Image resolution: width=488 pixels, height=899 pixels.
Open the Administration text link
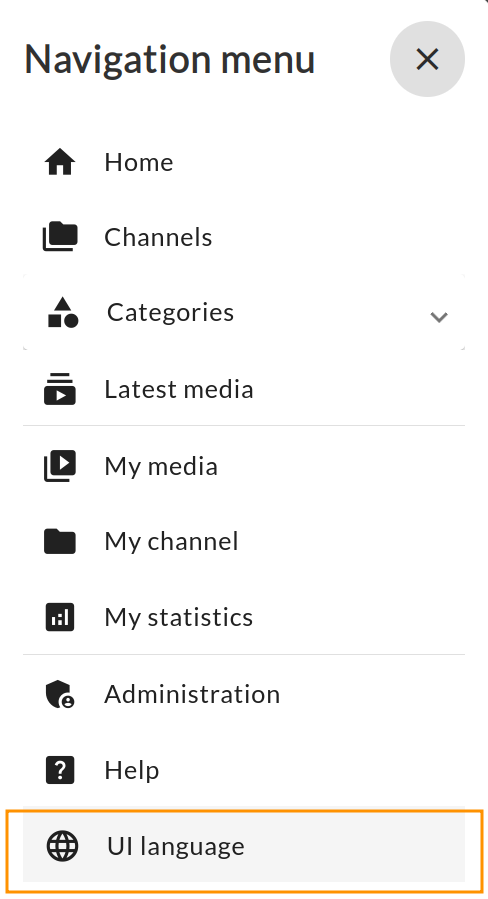click(192, 694)
